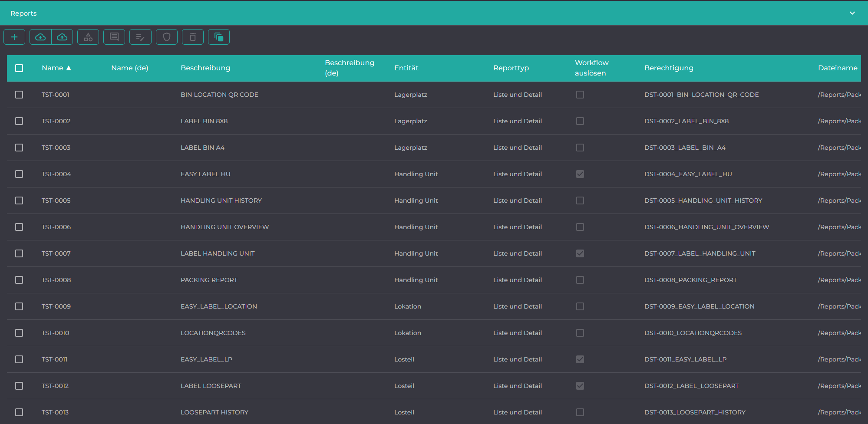Click the LABEL BIN A4 description

202,148
